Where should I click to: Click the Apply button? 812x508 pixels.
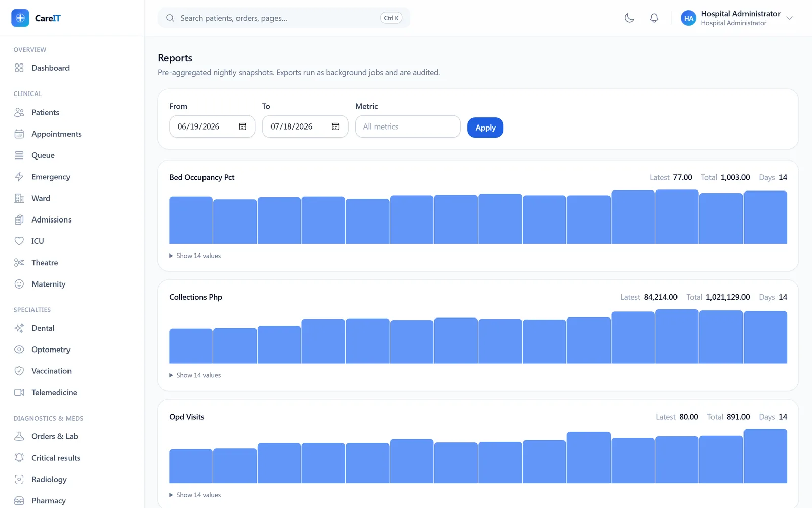pos(485,128)
